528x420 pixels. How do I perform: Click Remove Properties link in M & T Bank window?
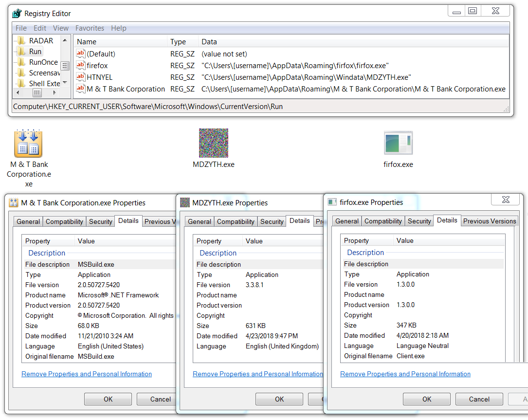pyautogui.click(x=87, y=374)
